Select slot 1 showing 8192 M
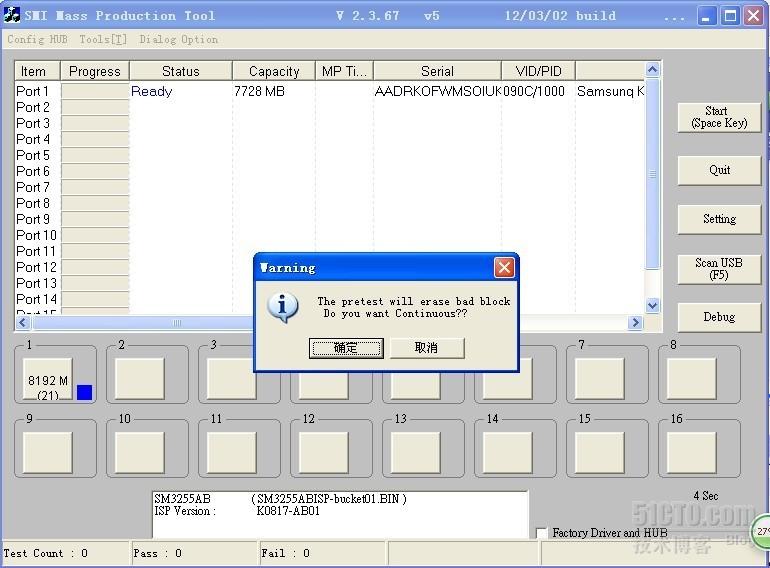This screenshot has height=568, width=770. coord(48,379)
